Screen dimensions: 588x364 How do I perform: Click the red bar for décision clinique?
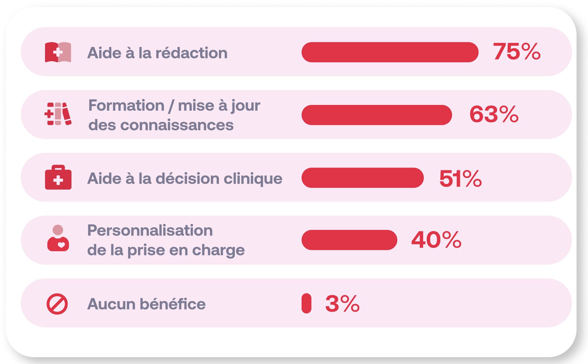[362, 178]
